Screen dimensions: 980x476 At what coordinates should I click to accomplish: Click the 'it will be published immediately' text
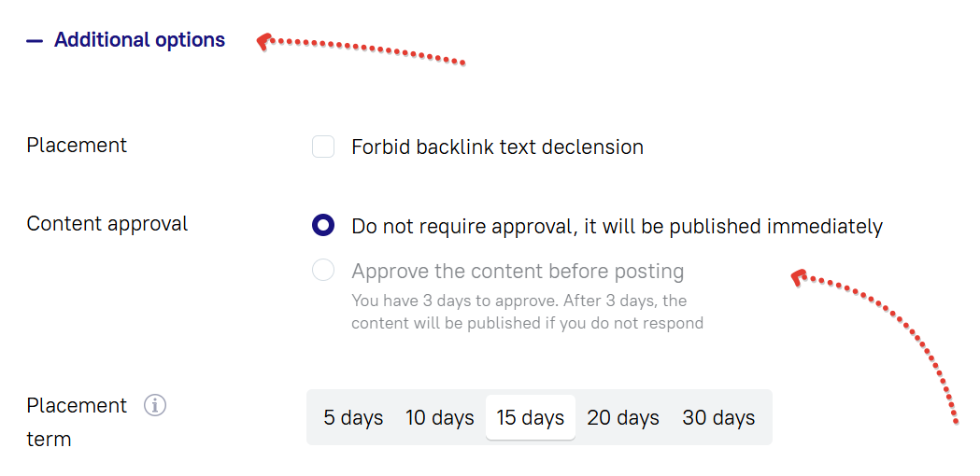tap(738, 226)
